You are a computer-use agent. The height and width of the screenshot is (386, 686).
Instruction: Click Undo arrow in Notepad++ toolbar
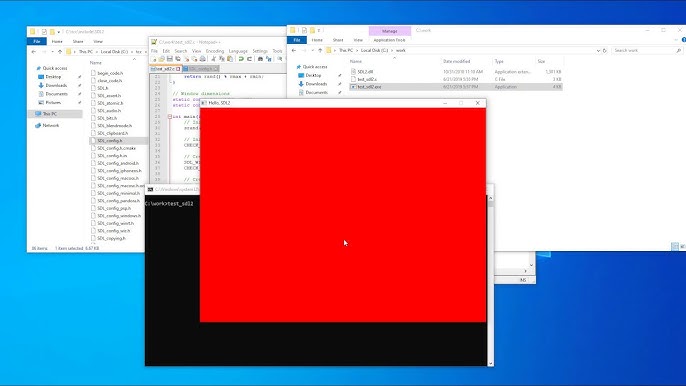241,59
